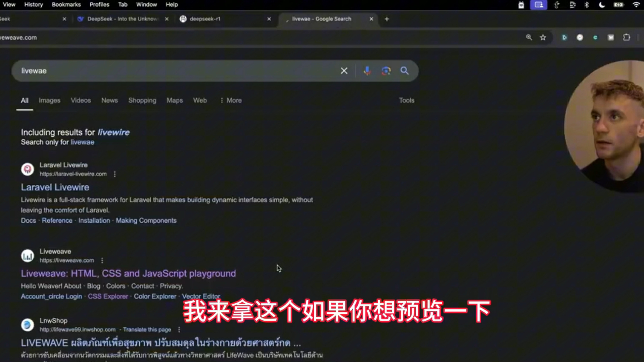Toggle Do Not Disturb via the moon icon
The height and width of the screenshot is (362, 644).
602,5
